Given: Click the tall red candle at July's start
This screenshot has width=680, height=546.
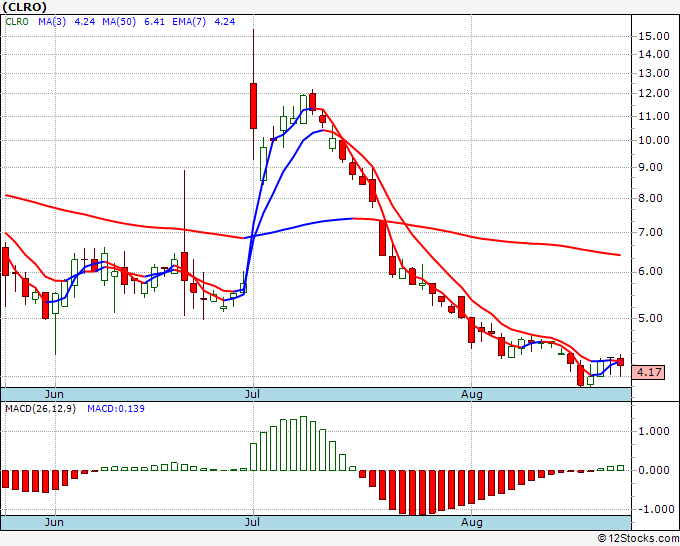Looking at the screenshot, I should coord(253,106).
